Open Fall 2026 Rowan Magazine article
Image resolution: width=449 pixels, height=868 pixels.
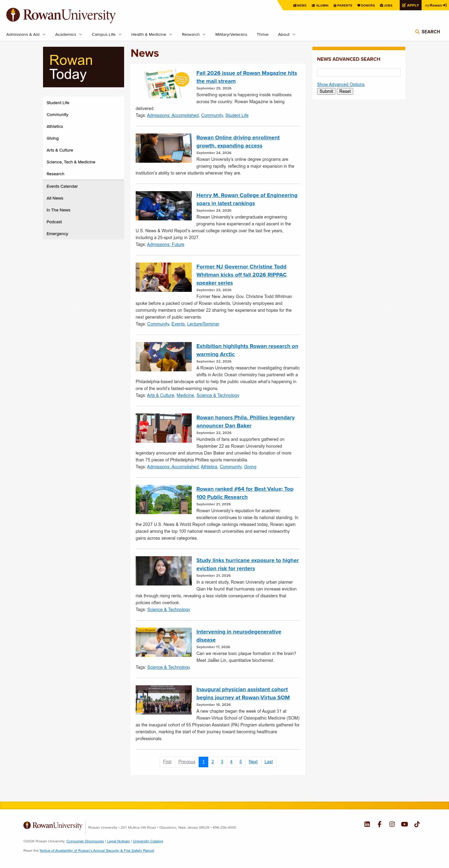246,77
